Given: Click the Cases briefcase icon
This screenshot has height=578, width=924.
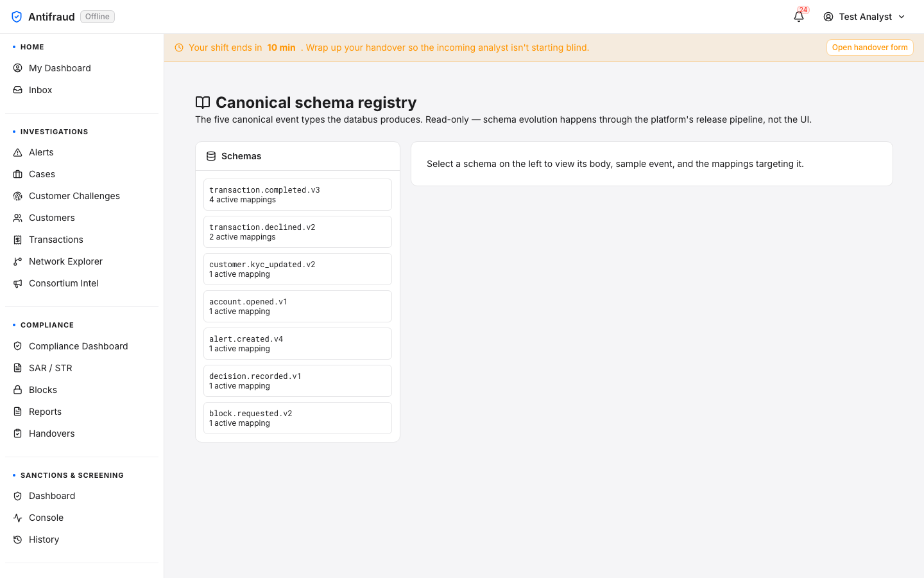Looking at the screenshot, I should (18, 174).
